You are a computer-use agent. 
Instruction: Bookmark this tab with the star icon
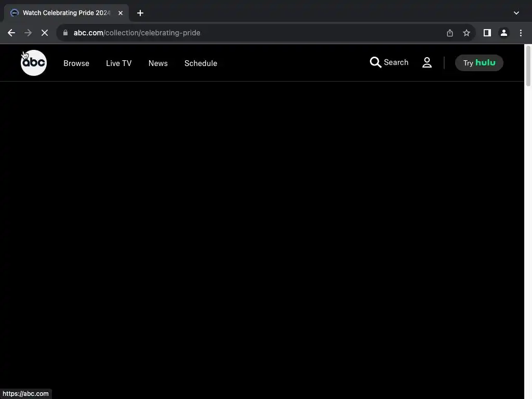pyautogui.click(x=467, y=33)
